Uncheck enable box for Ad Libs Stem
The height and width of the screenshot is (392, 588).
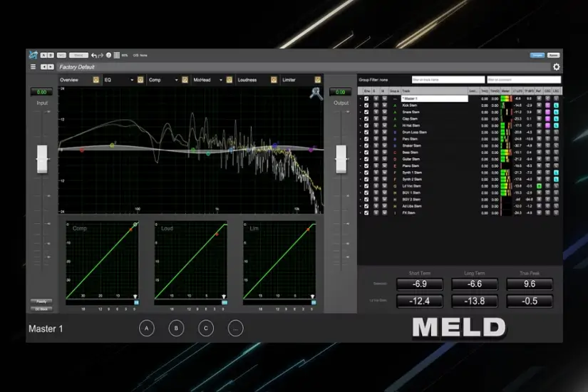pyautogui.click(x=366, y=206)
